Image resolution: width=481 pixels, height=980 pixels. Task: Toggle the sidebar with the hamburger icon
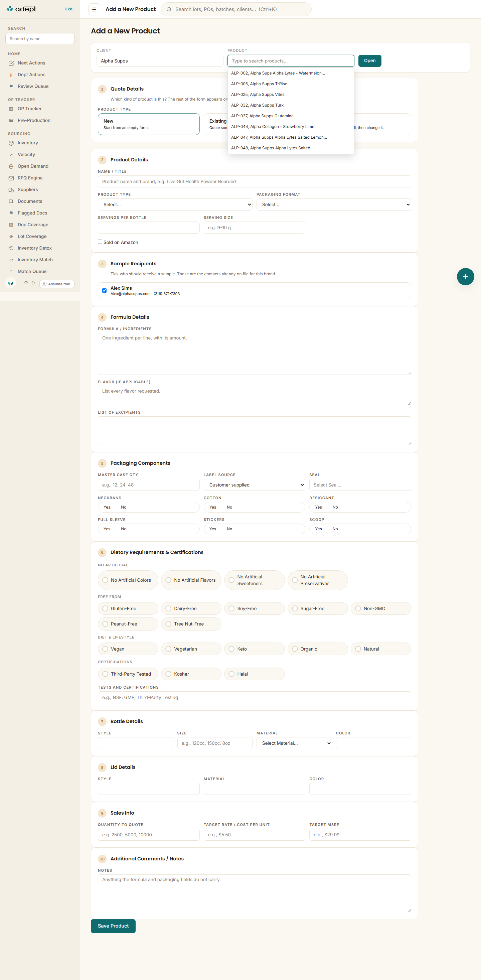click(94, 9)
